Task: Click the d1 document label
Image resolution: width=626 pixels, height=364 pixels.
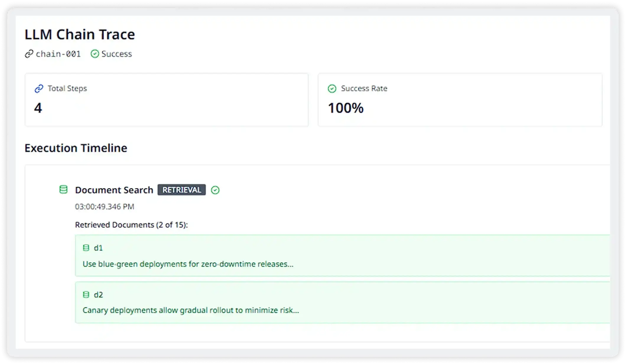Action: 98,248
